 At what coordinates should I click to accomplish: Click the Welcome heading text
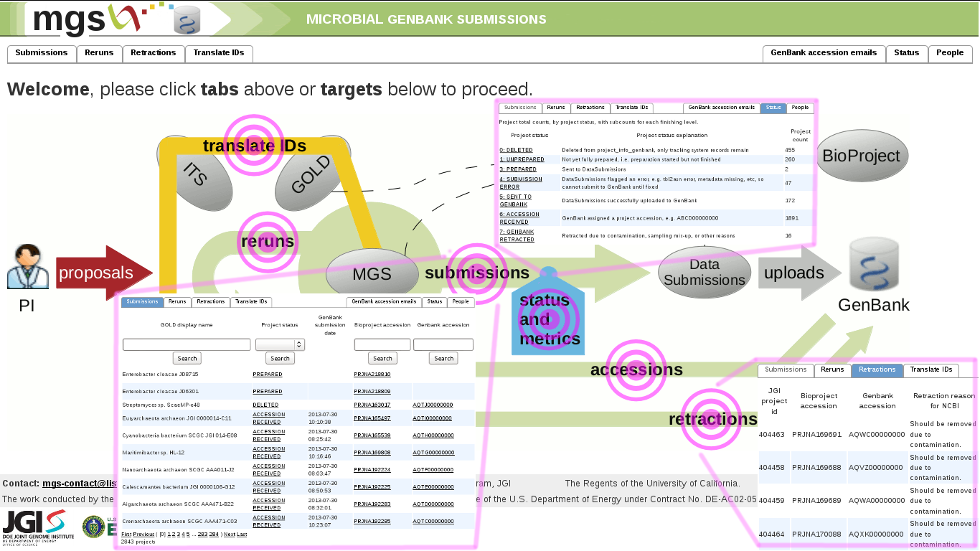(270, 90)
